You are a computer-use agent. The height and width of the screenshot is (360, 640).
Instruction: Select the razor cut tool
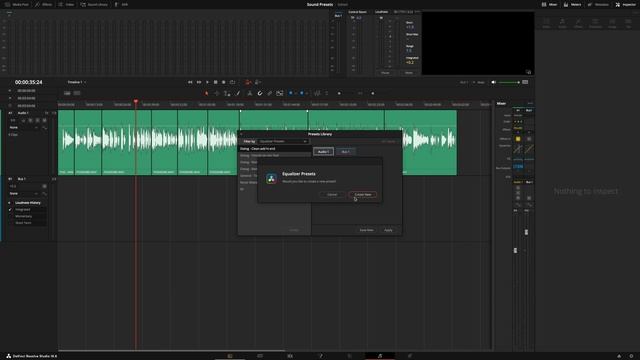(249, 93)
